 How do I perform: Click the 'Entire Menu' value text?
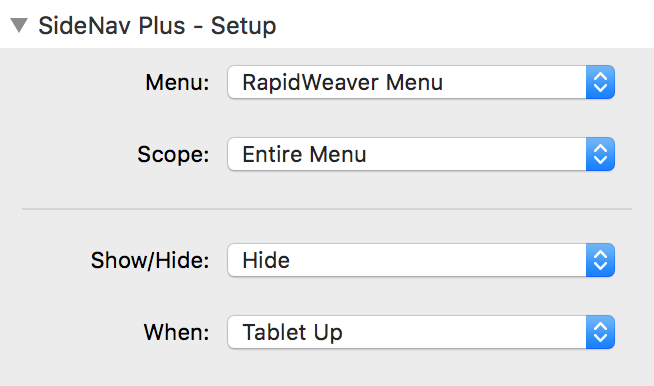click(304, 154)
